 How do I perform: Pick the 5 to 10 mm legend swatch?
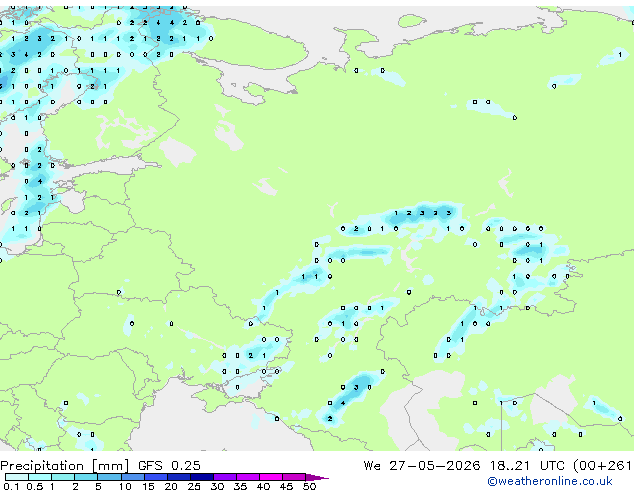tap(109, 477)
